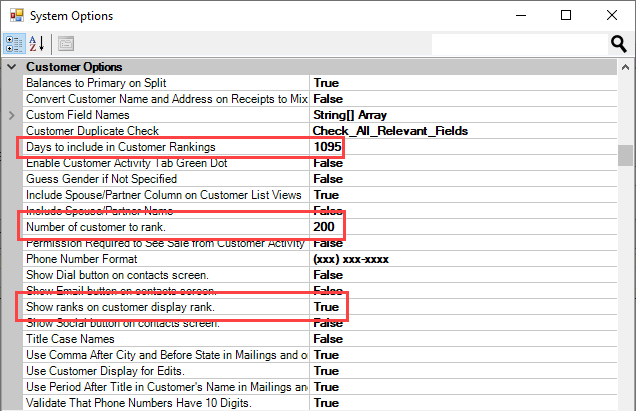The width and height of the screenshot is (636, 411).
Task: Collapse the Customer Options category
Action: 11,67
